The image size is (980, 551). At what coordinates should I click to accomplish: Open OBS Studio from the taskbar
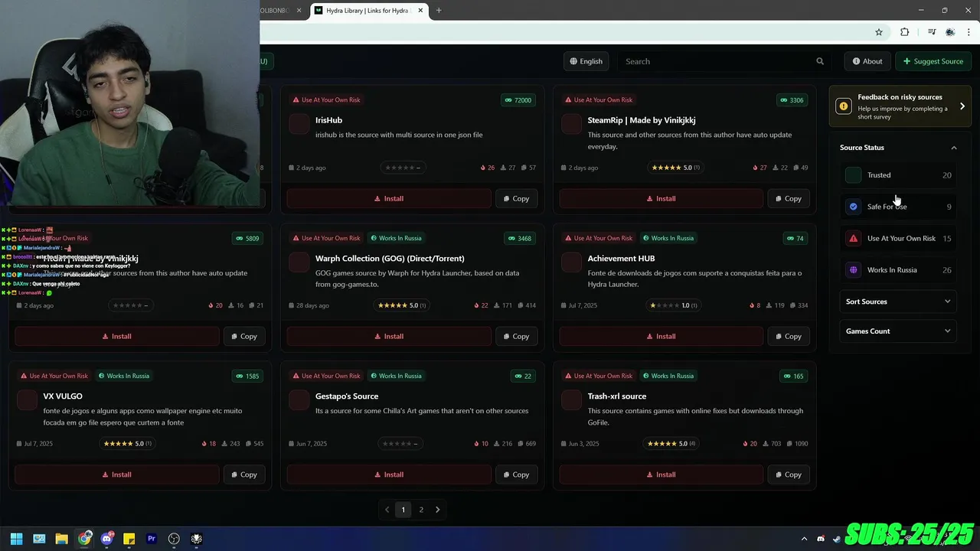pyautogui.click(x=174, y=539)
